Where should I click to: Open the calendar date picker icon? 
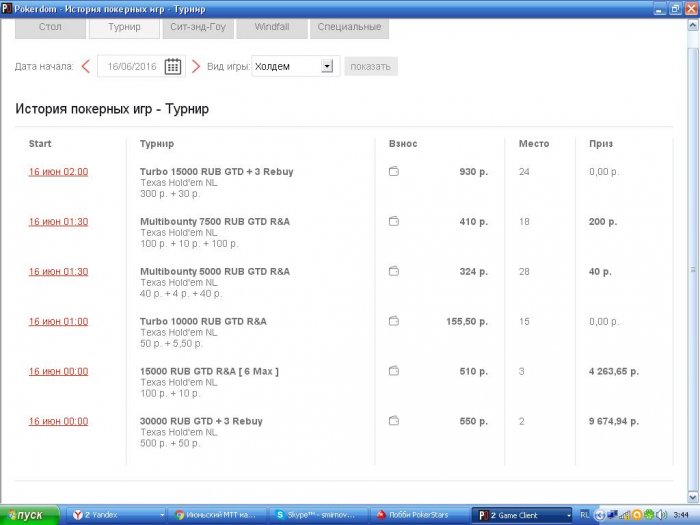[173, 67]
